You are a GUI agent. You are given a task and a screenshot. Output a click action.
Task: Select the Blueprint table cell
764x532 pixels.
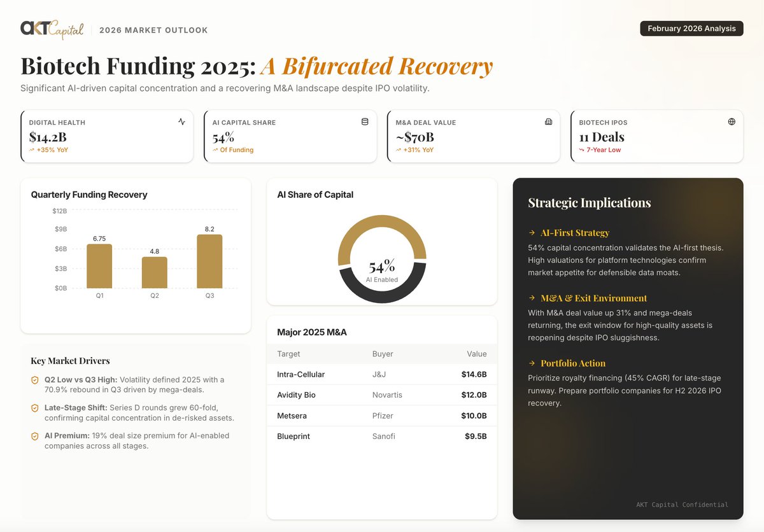tap(295, 437)
